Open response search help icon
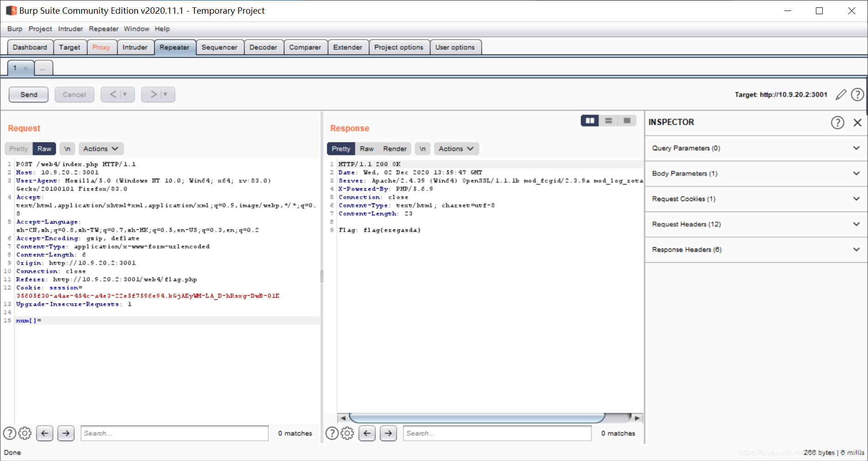This screenshot has height=461, width=868. pos(332,433)
